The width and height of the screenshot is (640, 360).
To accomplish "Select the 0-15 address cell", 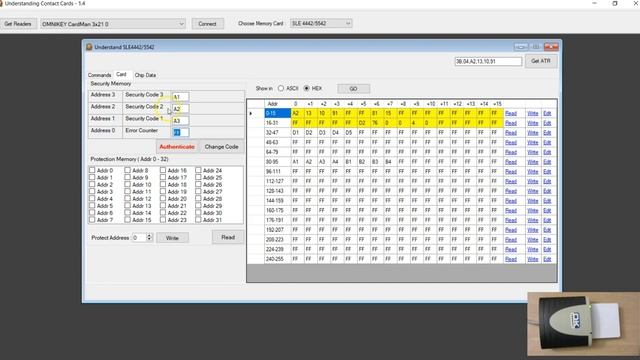I will (x=277, y=113).
